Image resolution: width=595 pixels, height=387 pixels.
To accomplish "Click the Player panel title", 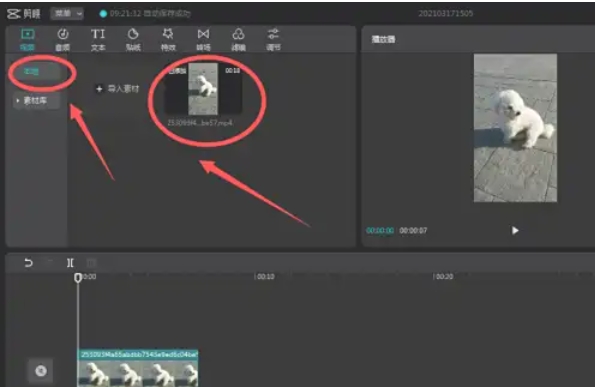I will 383,39.
